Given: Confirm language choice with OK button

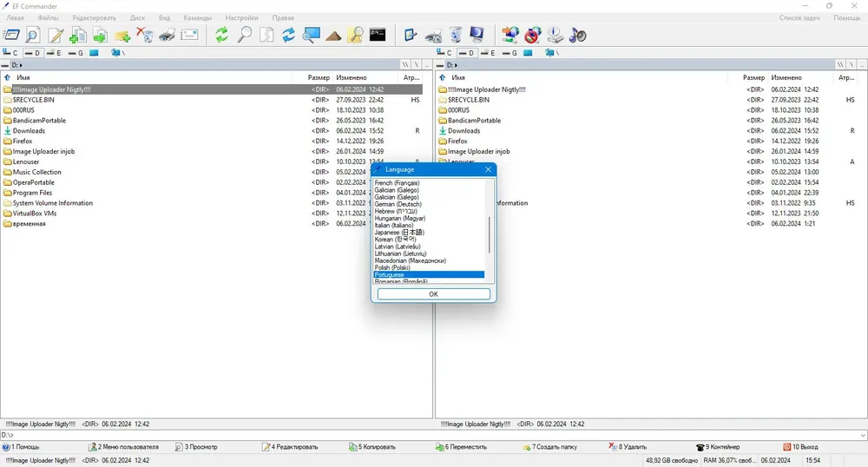Looking at the screenshot, I should [x=433, y=293].
